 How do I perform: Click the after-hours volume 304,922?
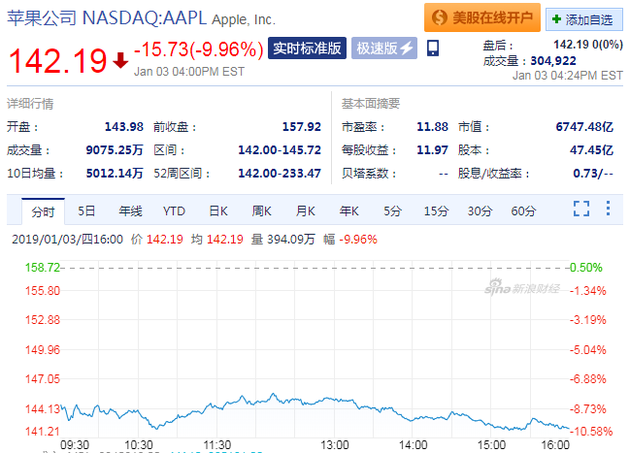pyautogui.click(x=553, y=61)
